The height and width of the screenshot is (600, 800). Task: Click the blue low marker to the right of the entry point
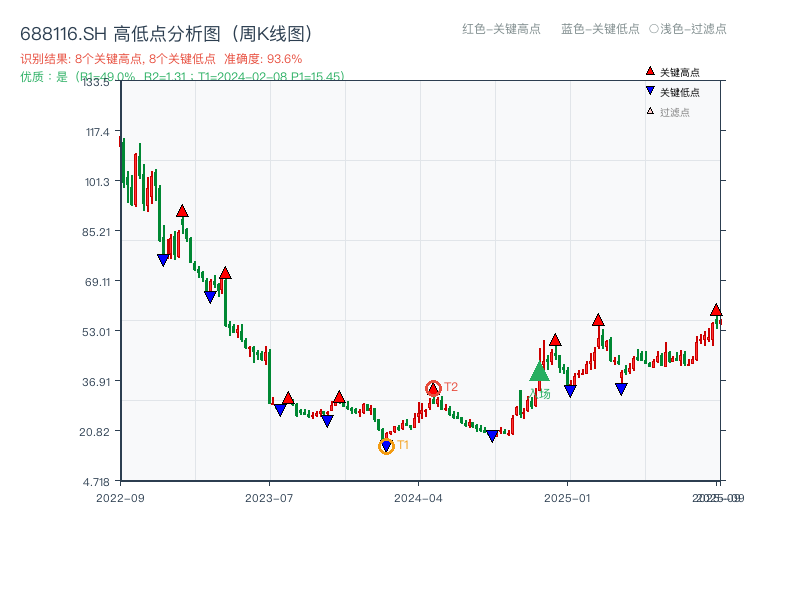tap(568, 392)
